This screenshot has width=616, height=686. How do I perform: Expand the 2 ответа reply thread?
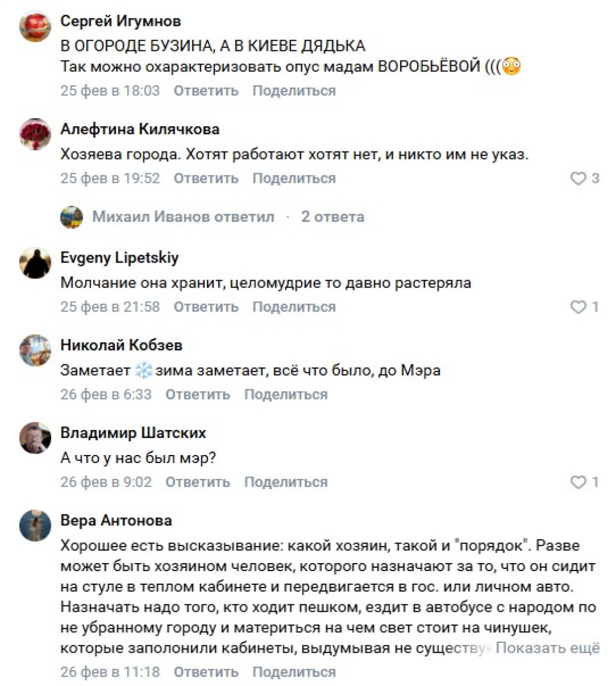[333, 217]
